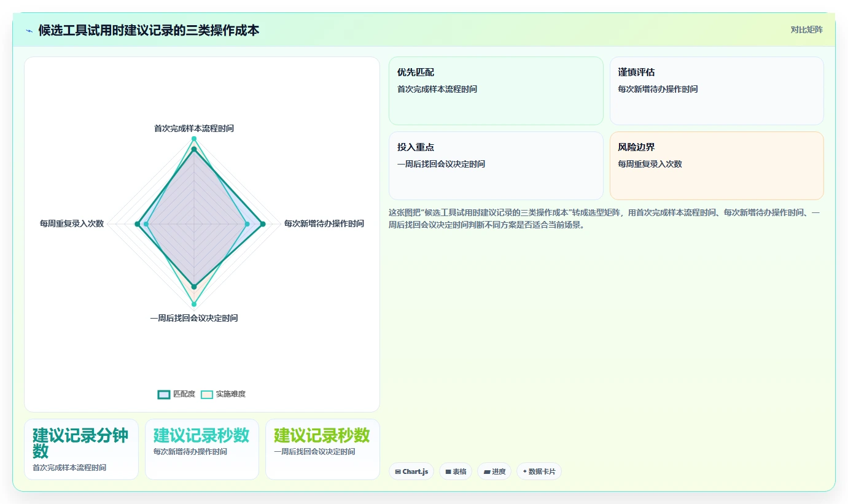The width and height of the screenshot is (848, 504).
Task: Click the teal 建议记录秒数 stat card
Action: pyautogui.click(x=202, y=449)
